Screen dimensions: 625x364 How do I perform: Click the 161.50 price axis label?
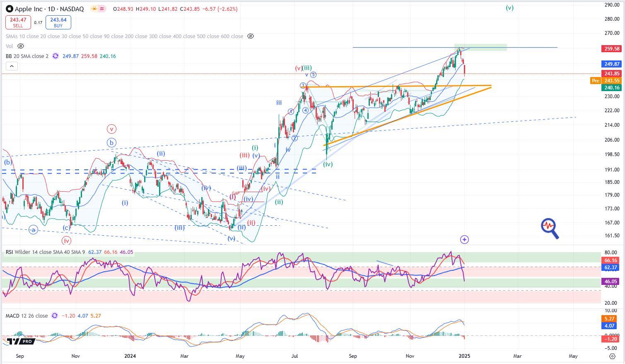click(612, 236)
